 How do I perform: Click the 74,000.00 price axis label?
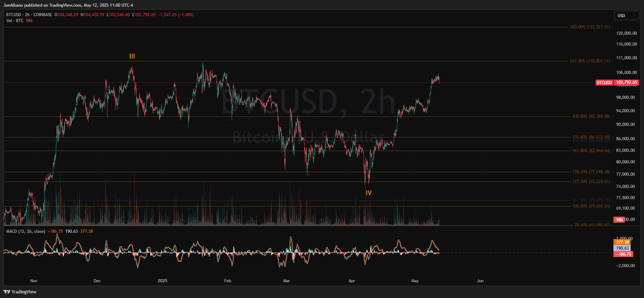[625, 187]
